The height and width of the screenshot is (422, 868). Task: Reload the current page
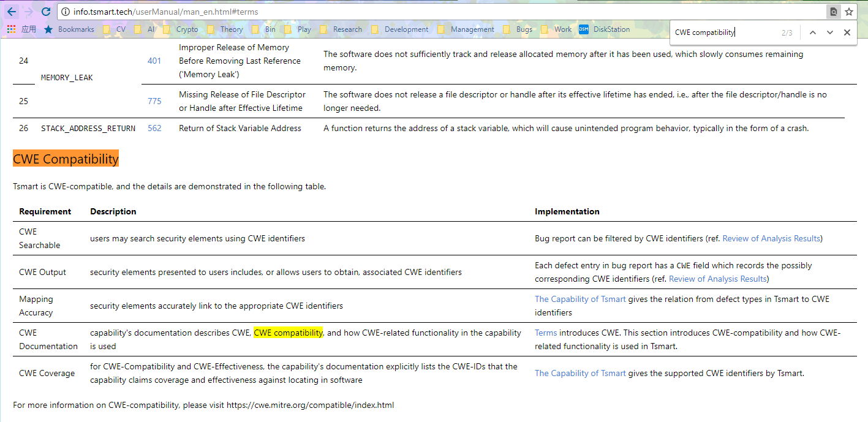46,12
